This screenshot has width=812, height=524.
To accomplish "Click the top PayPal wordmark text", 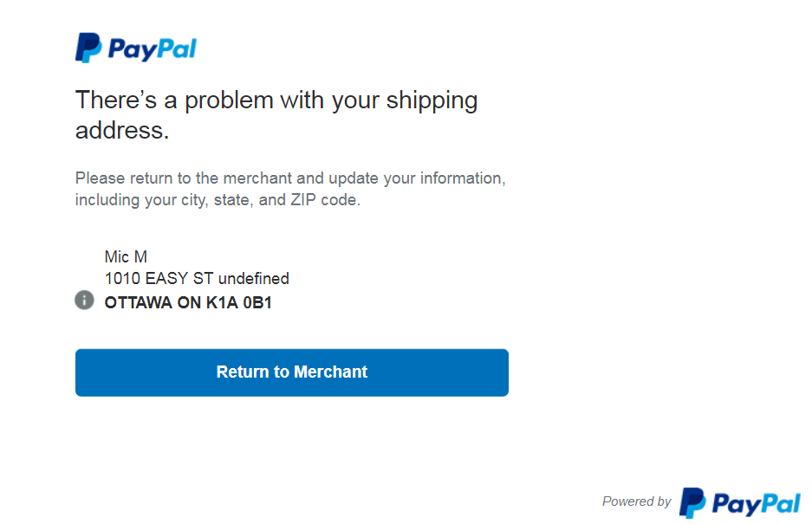I will coord(153,49).
